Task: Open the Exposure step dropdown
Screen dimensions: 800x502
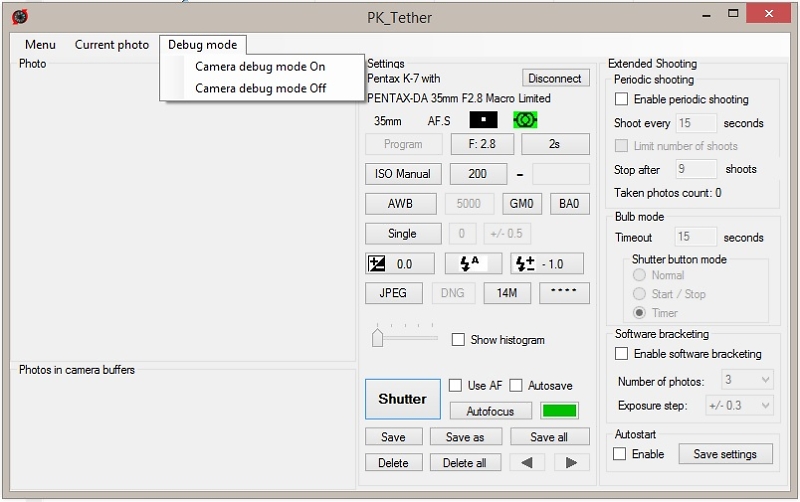Action: click(x=739, y=406)
